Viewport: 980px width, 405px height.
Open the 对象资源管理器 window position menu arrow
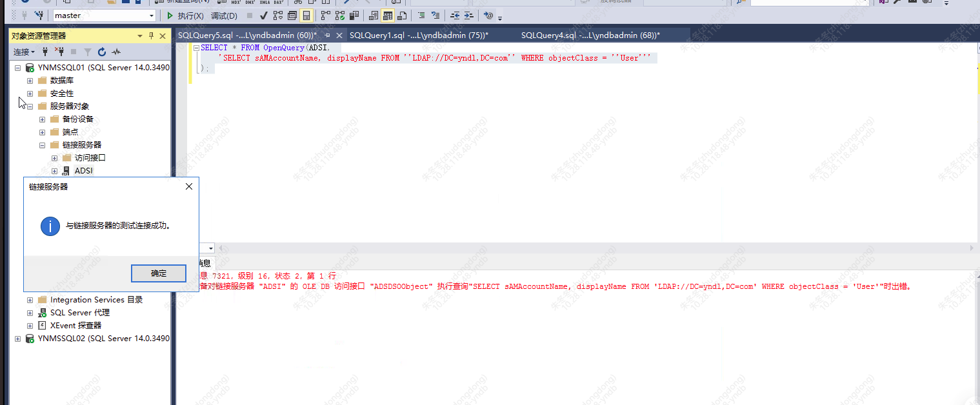(140, 36)
